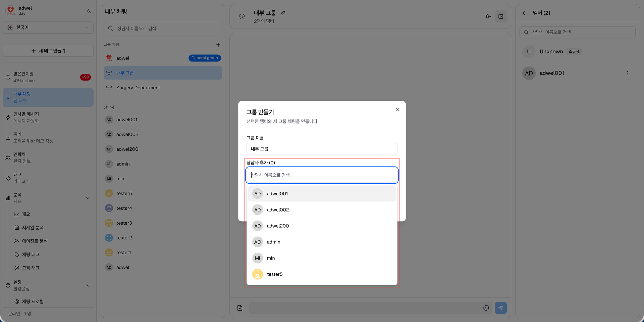Collapse the left sidebar with double chevron

89,11
